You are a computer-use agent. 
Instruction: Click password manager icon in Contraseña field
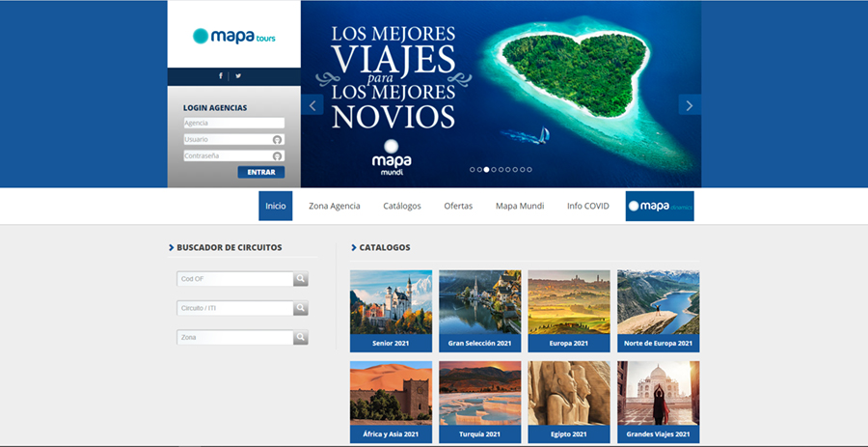[x=278, y=156]
